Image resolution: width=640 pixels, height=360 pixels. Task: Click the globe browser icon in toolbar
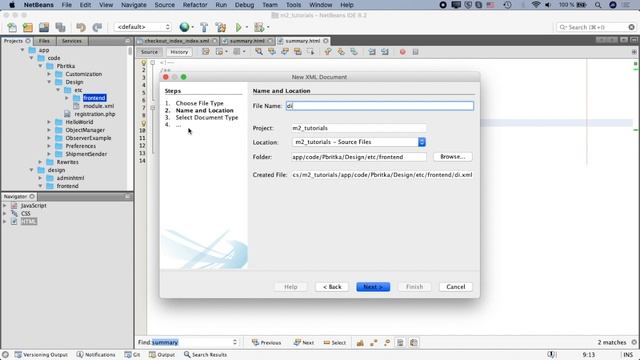point(184,27)
